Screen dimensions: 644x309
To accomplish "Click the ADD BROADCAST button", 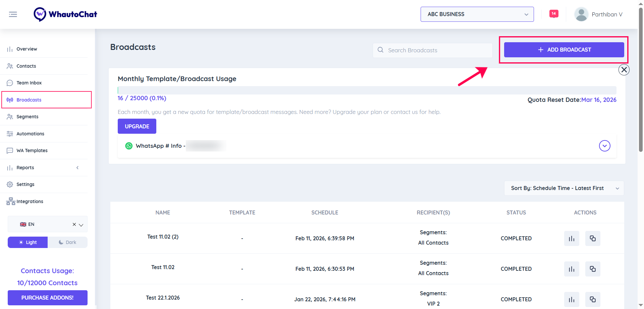I will [x=563, y=50].
